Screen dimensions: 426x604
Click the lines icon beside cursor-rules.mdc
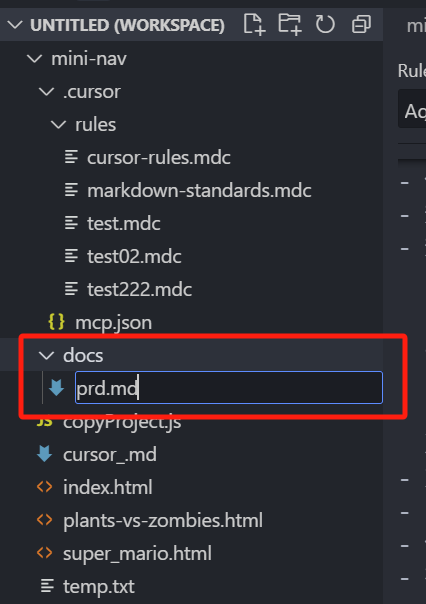71,157
